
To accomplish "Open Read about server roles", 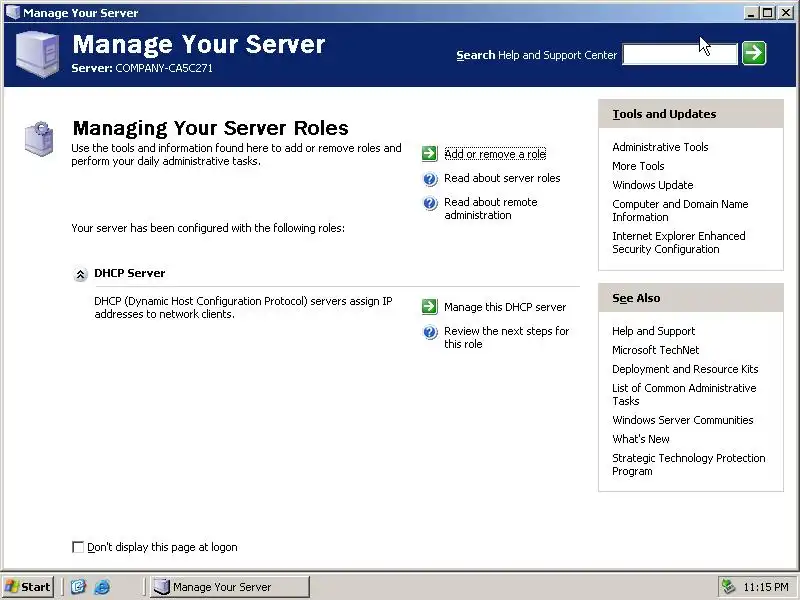I will (502, 178).
